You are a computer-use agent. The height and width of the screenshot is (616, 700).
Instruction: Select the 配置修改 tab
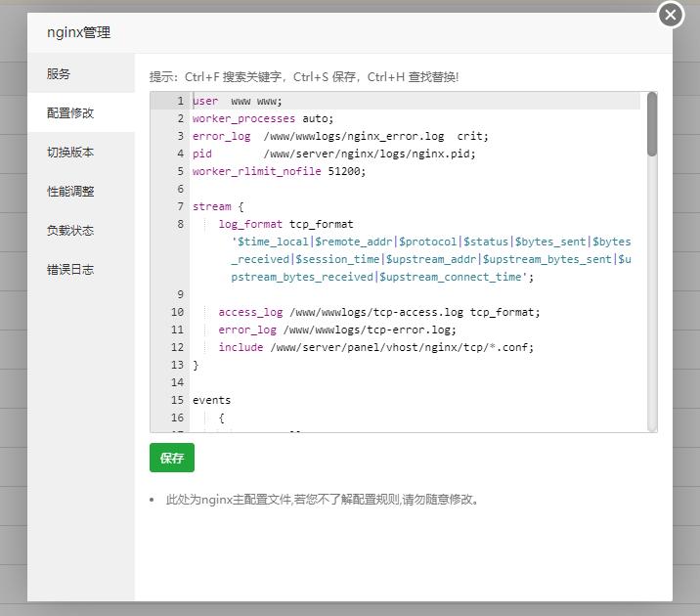click(x=70, y=113)
